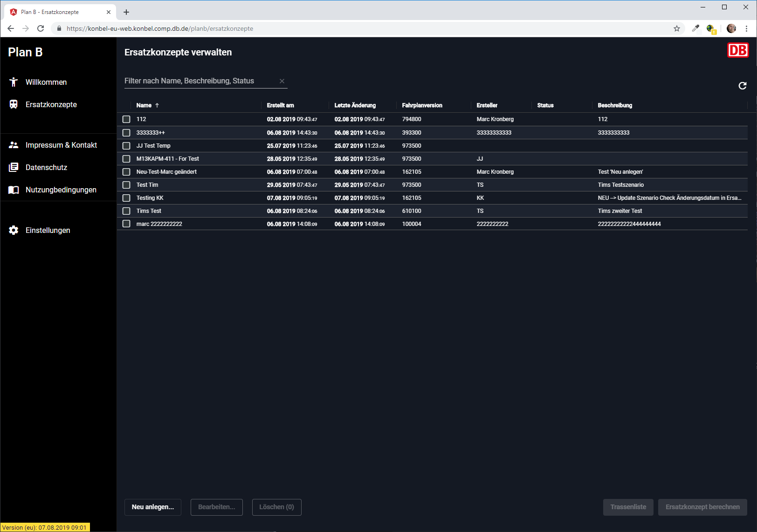Click the table refresh icon
Viewport: 757px width, 532px height.
[743, 86]
